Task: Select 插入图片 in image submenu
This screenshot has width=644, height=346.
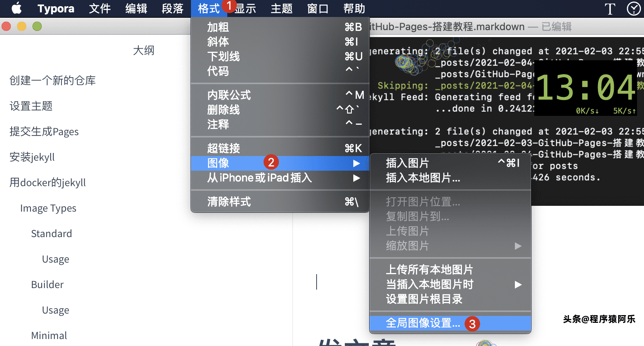Action: [x=450, y=163]
